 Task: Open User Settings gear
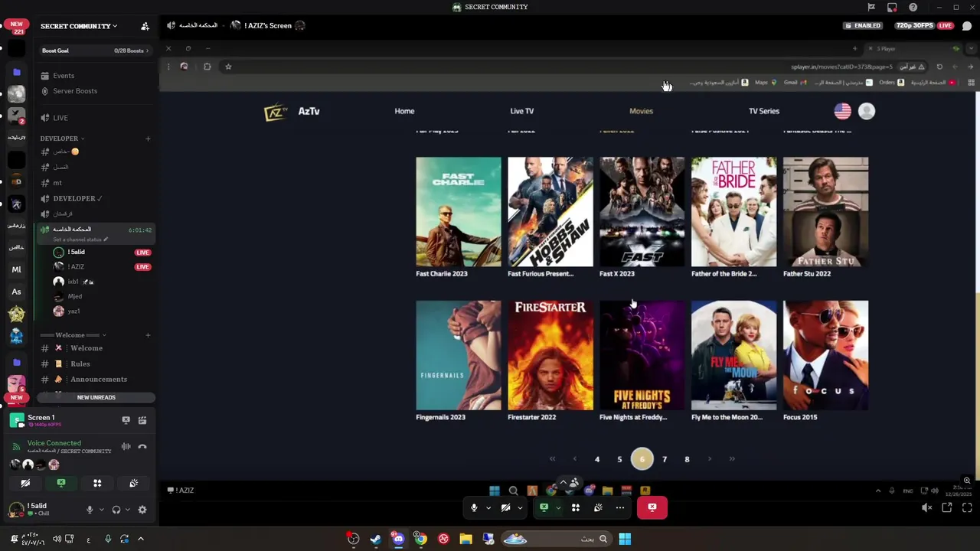(142, 510)
